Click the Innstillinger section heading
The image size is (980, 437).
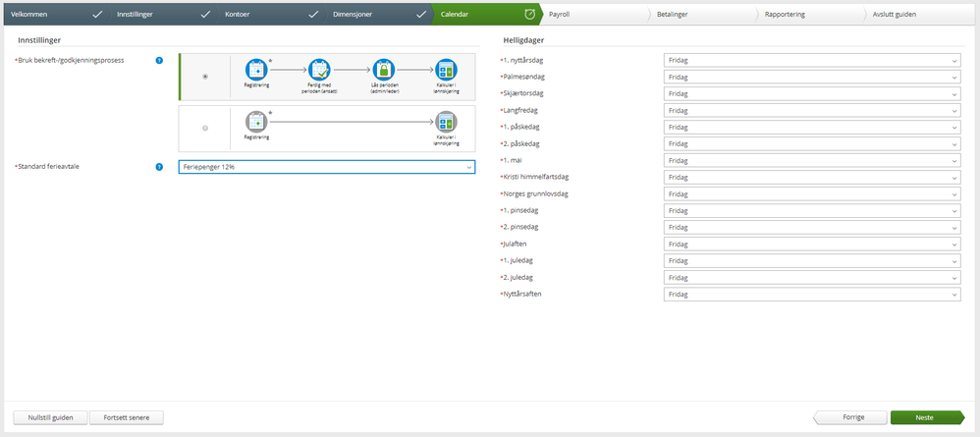point(39,40)
